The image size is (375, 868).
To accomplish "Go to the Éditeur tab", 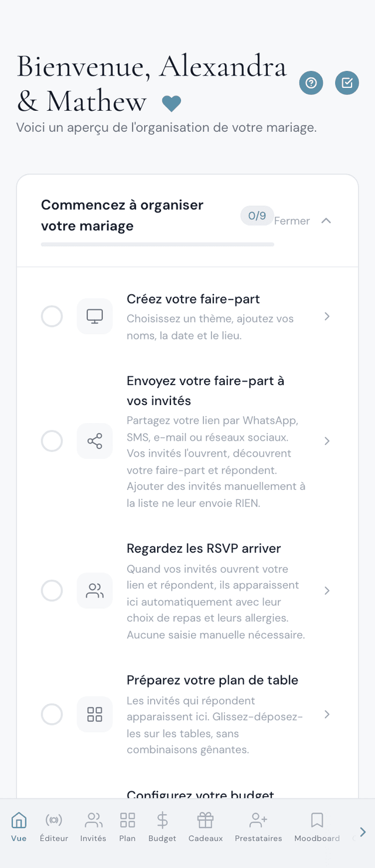I will click(x=54, y=827).
